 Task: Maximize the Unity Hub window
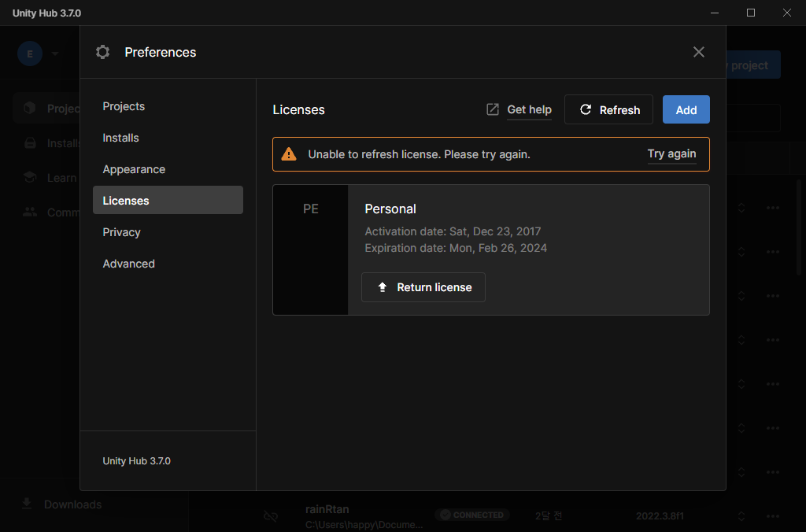tap(750, 13)
